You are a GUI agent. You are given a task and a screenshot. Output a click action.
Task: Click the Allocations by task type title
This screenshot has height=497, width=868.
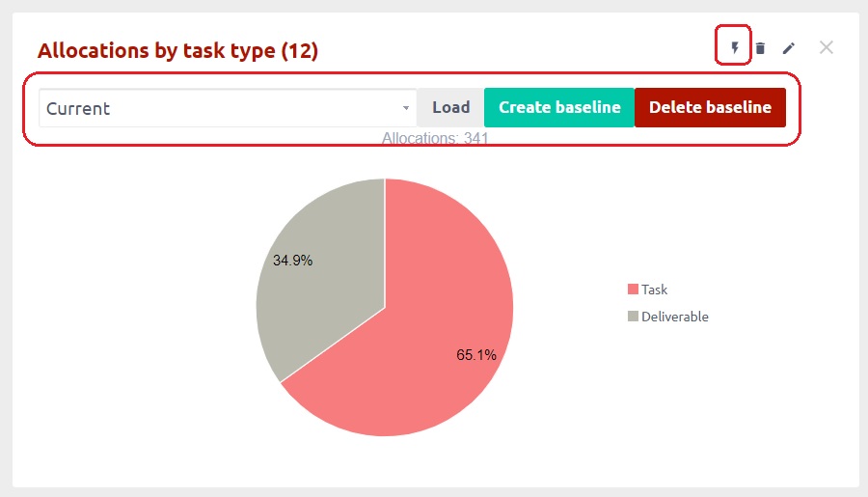click(x=177, y=51)
